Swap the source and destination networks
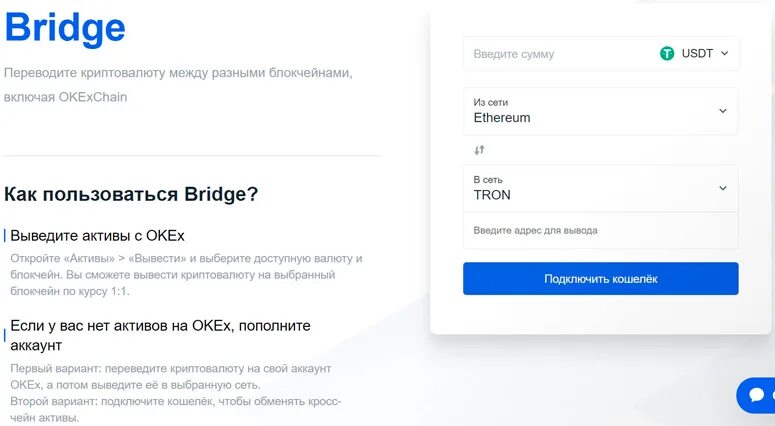The width and height of the screenshot is (775, 426). [x=479, y=150]
